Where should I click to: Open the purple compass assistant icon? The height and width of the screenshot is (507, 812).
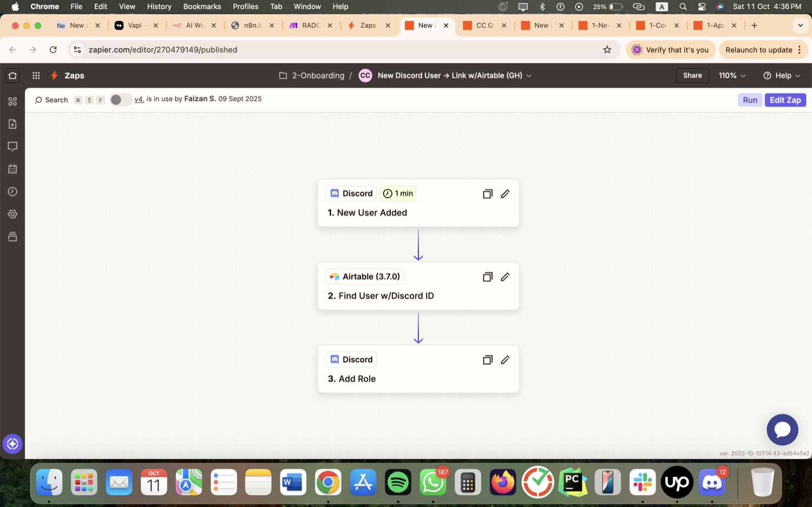click(x=12, y=444)
